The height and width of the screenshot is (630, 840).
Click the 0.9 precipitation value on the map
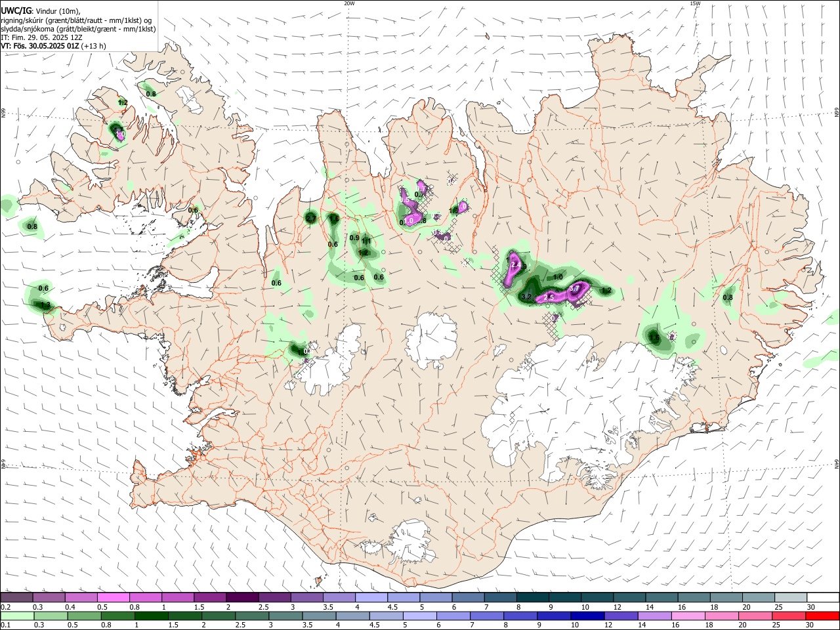click(354, 238)
